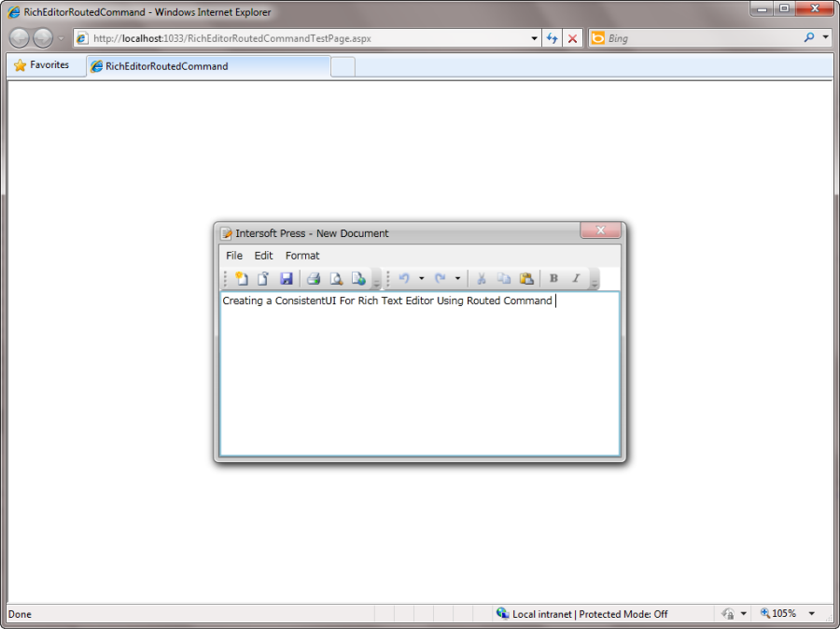Open the recent pages dropdown beside Forward
Viewport: 840px width, 629px height.
pyautogui.click(x=61, y=38)
